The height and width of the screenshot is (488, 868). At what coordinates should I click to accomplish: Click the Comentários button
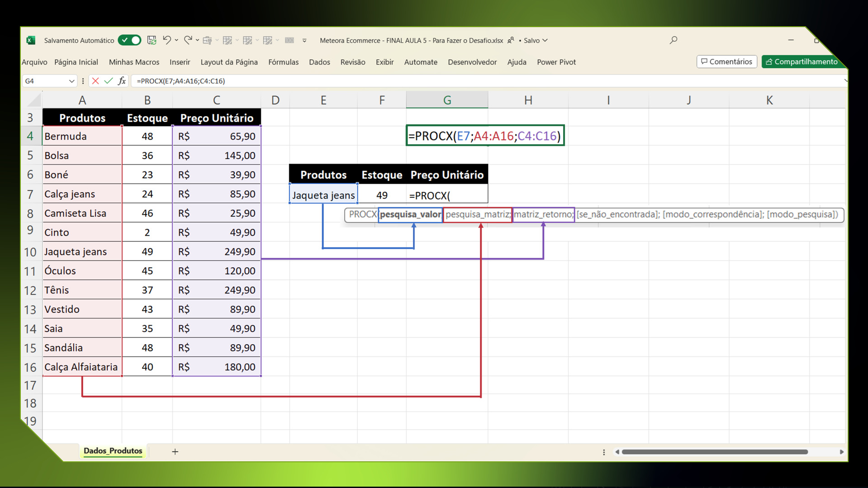point(726,62)
